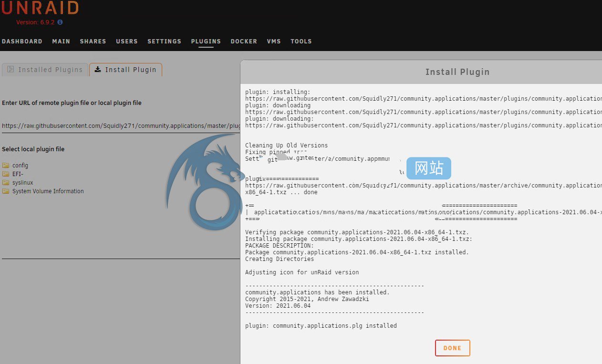
Task: Open the Settings menu
Action: point(164,42)
